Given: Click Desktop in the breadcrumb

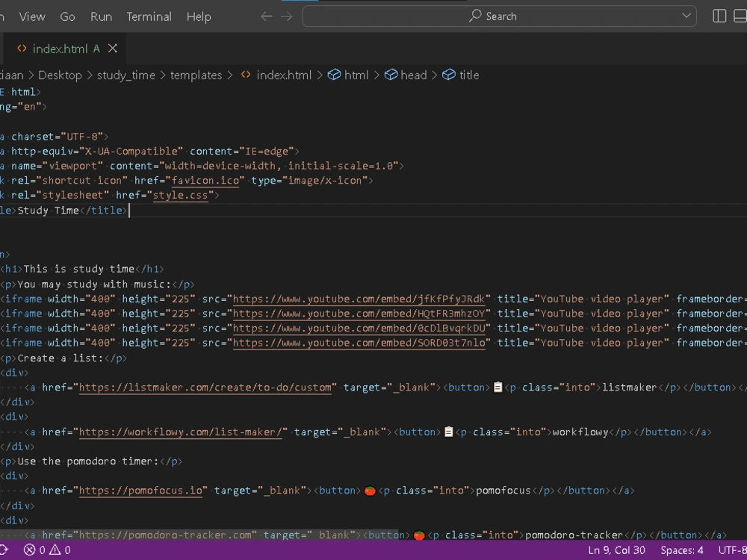Looking at the screenshot, I should pyautogui.click(x=60, y=75).
